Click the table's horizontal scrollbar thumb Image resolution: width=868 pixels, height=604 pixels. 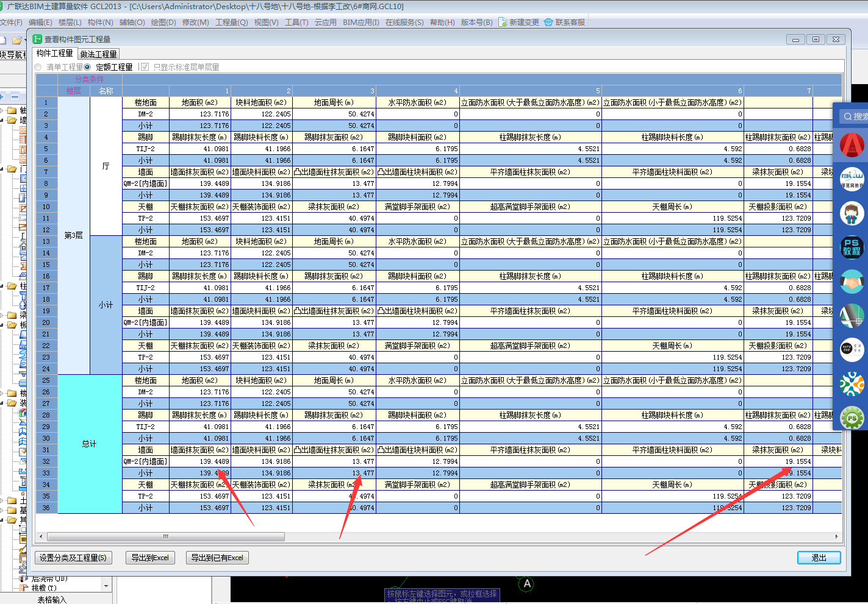coord(165,537)
